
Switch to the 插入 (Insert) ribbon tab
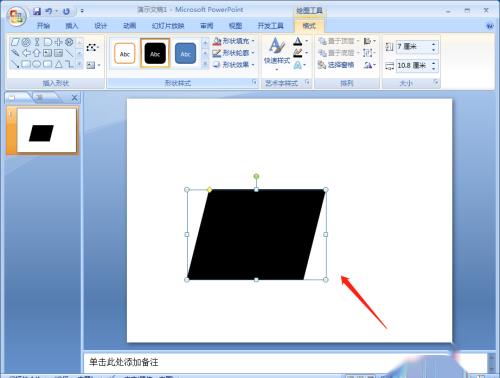tap(71, 26)
